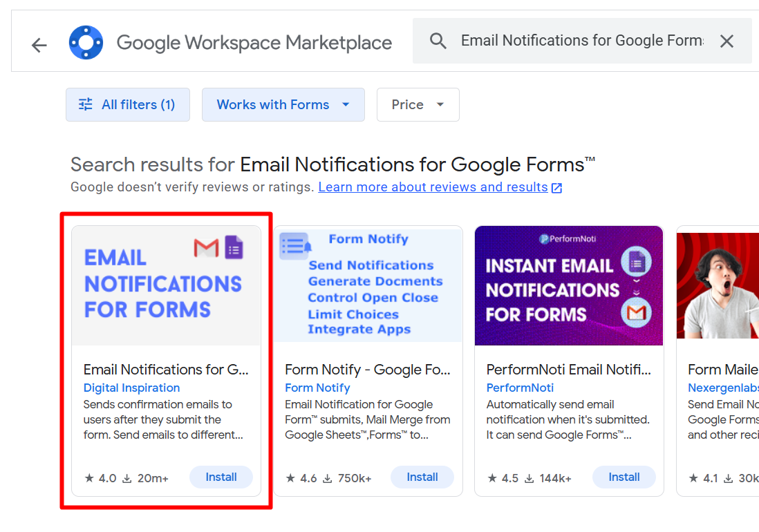Install Email Notifications by Digital Inspiration
Viewport: 759px width, 532px height.
pyautogui.click(x=221, y=477)
